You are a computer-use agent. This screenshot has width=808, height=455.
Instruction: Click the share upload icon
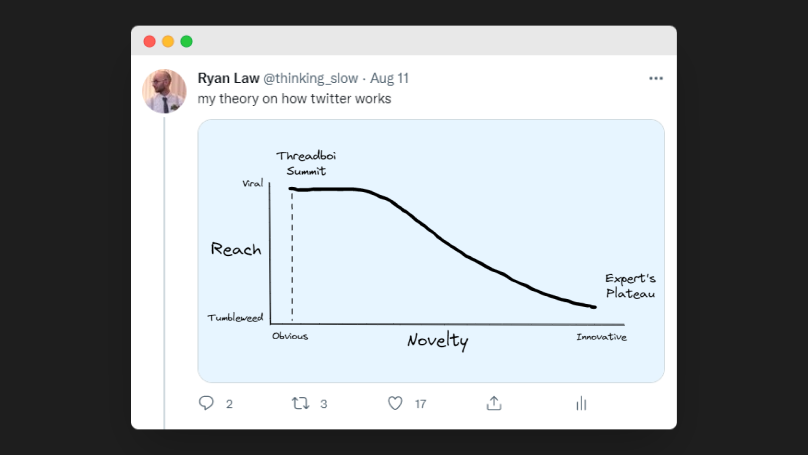tap(493, 403)
